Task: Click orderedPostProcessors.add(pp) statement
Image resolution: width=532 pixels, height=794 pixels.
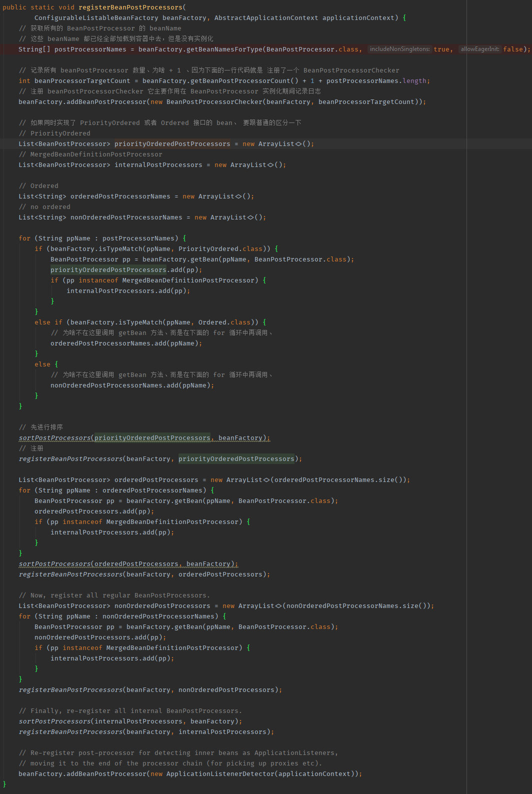Action: coord(94,511)
